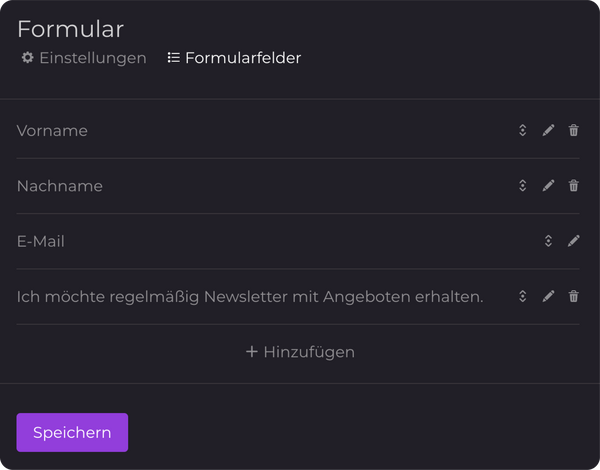The width and height of the screenshot is (600, 470).
Task: Click the reorder arrows for Vorname
Action: pyautogui.click(x=522, y=130)
